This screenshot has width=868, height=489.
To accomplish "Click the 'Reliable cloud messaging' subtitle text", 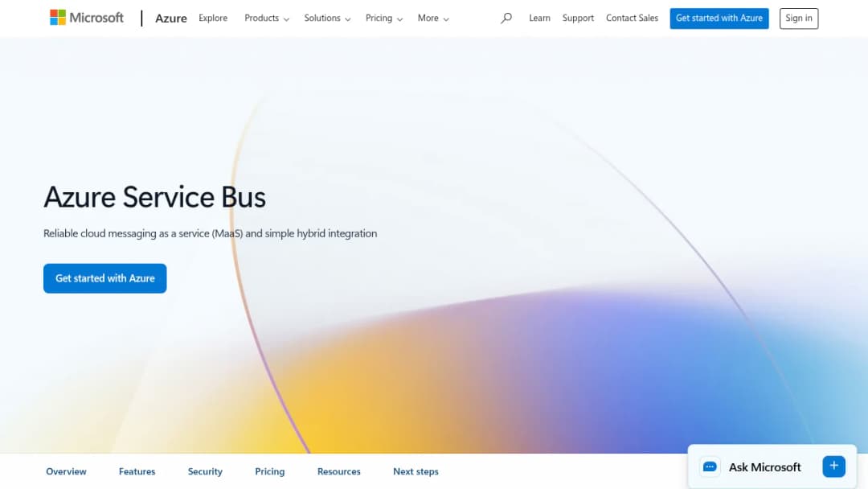I will [211, 234].
